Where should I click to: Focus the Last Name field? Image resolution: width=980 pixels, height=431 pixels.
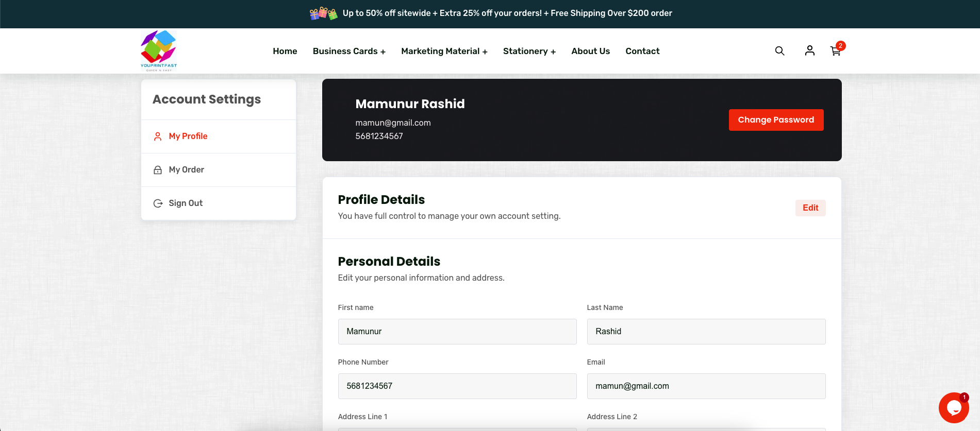[706, 332]
